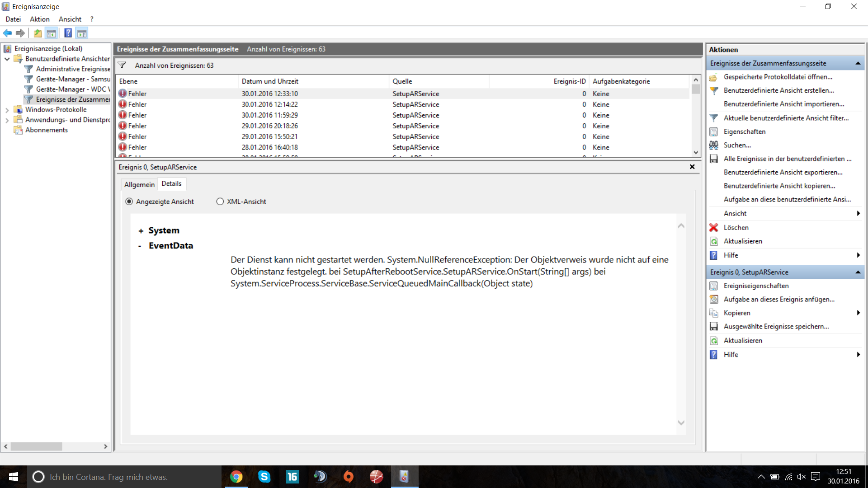Expand the System node in details

pyautogui.click(x=141, y=231)
